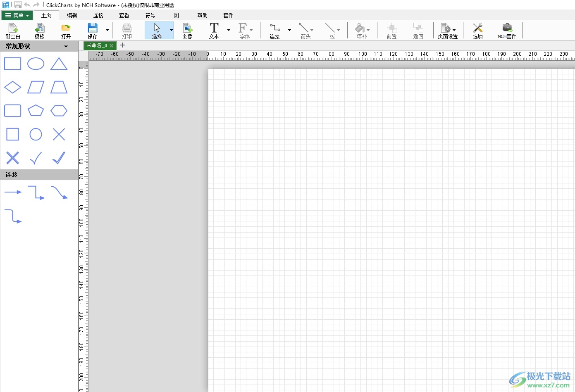The image size is (575, 392).
Task: Open the toolbar Connector (连接) dropdown arrow
Action: [x=289, y=30]
